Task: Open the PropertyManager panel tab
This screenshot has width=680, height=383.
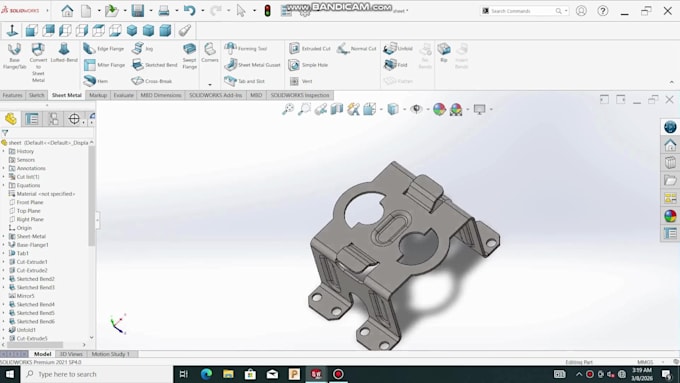Action: (32, 119)
